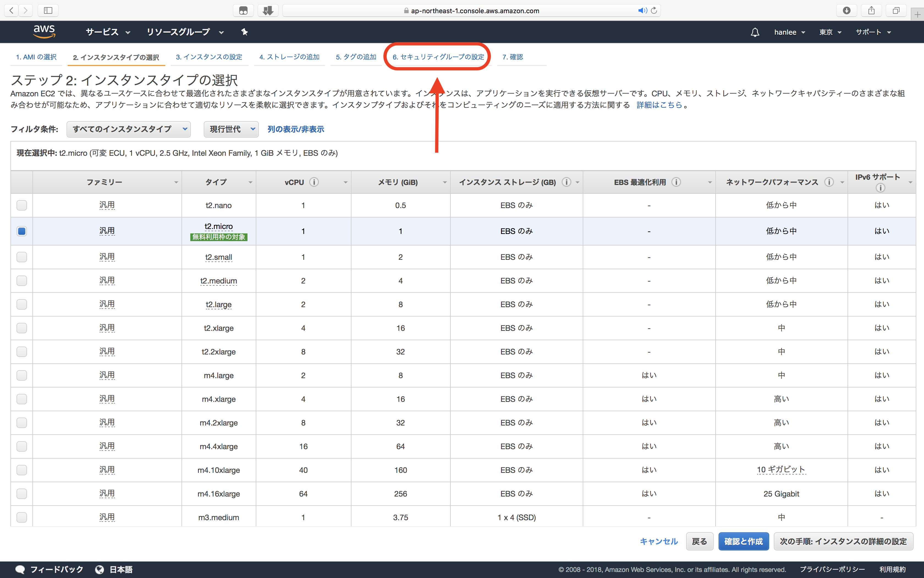Click the 確認と作成 button
This screenshot has height=578, width=924.
point(743,541)
